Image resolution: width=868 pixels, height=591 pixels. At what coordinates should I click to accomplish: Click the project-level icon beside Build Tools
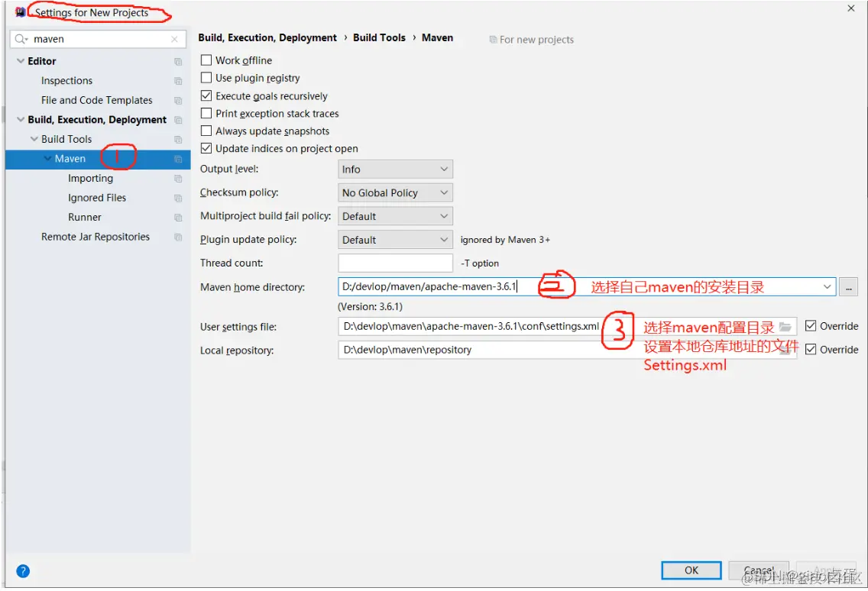pyautogui.click(x=178, y=140)
